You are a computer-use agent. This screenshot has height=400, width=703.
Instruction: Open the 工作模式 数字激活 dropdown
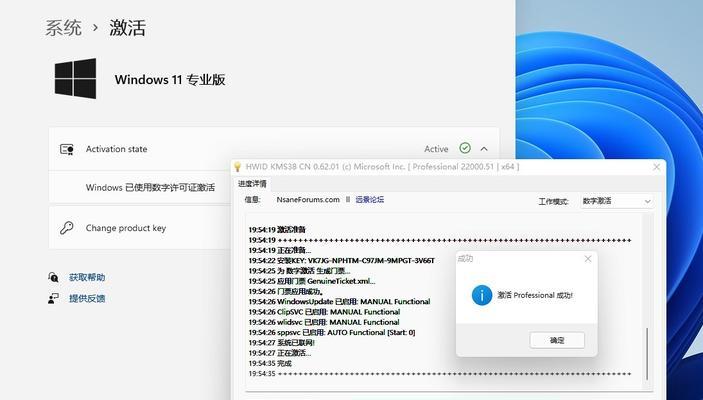point(616,201)
